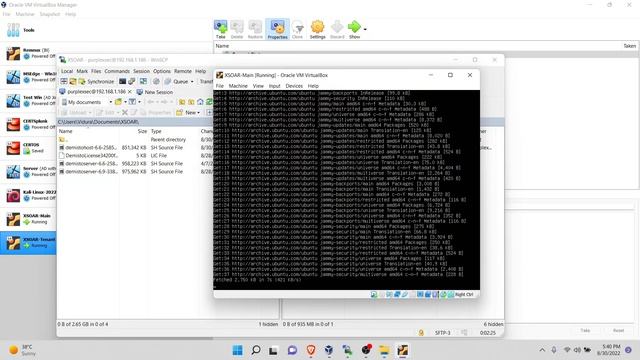Open the local folder icon dropdown arrow
The image size is (640, 360).
[x=125, y=102]
